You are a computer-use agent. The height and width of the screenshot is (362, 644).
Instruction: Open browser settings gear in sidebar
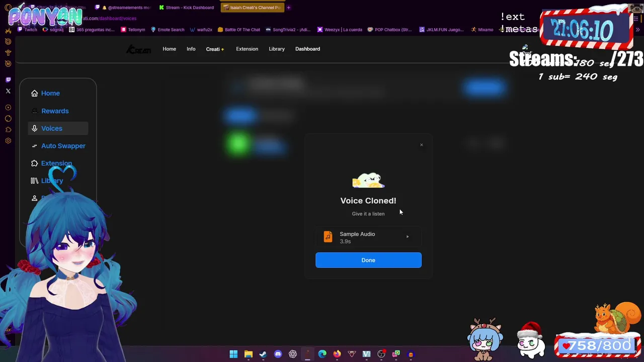[x=8, y=141]
